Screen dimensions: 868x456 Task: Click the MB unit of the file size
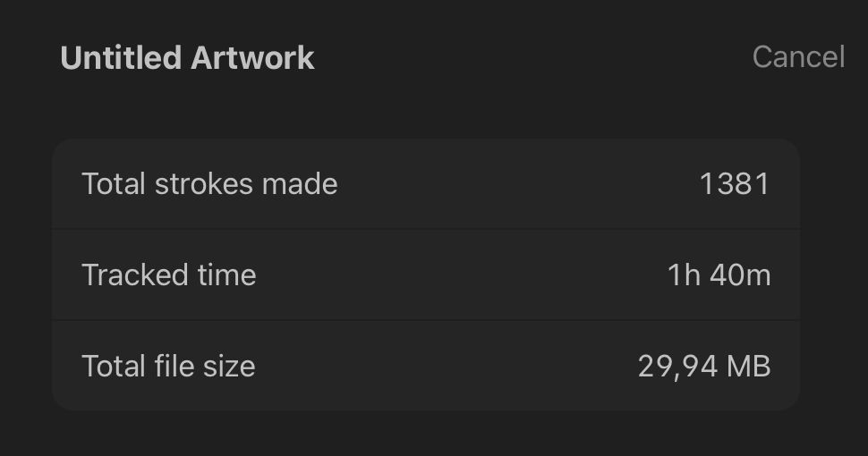point(748,367)
